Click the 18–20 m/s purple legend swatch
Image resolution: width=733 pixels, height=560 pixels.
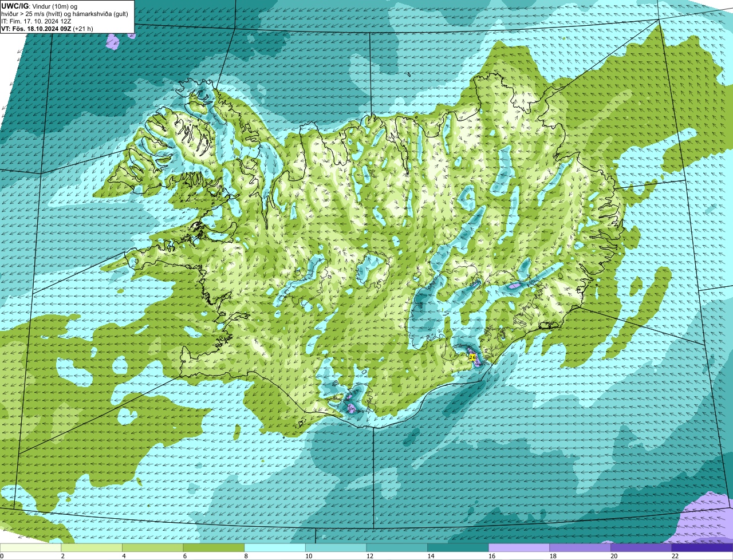coord(580,547)
